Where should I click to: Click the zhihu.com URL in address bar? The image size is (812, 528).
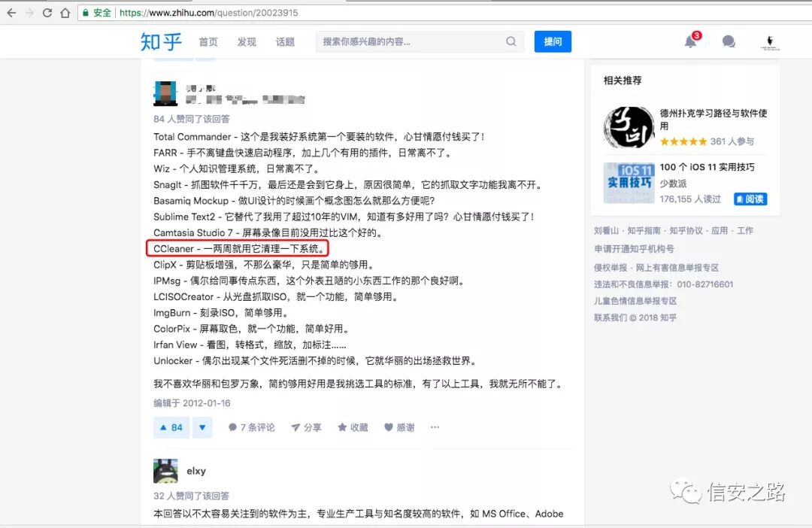209,13
